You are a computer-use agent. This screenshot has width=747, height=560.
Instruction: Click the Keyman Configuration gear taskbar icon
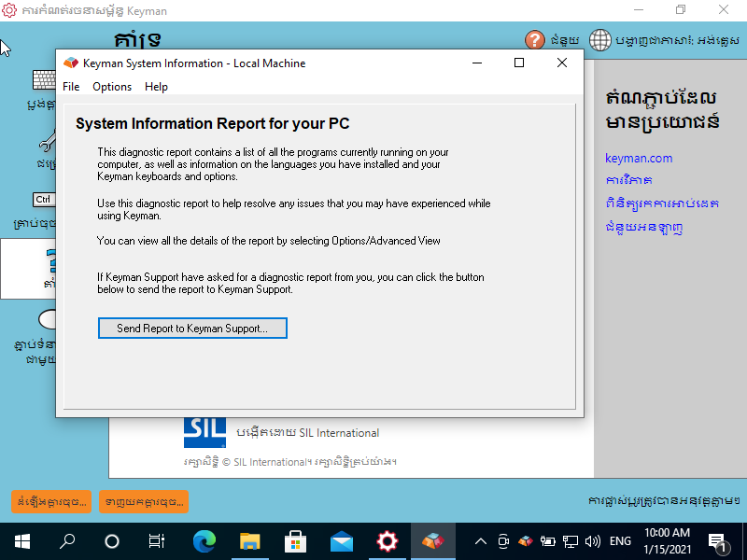point(387,541)
